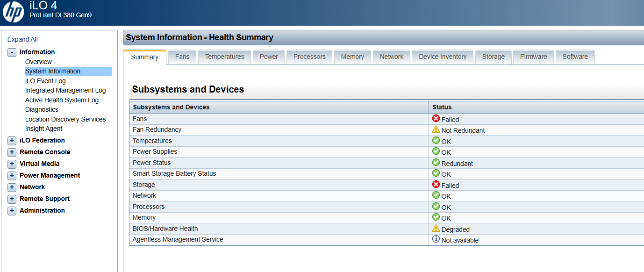Image resolution: width=644 pixels, height=272 pixels.
Task: Switch to the Fans tab
Action: tap(182, 57)
